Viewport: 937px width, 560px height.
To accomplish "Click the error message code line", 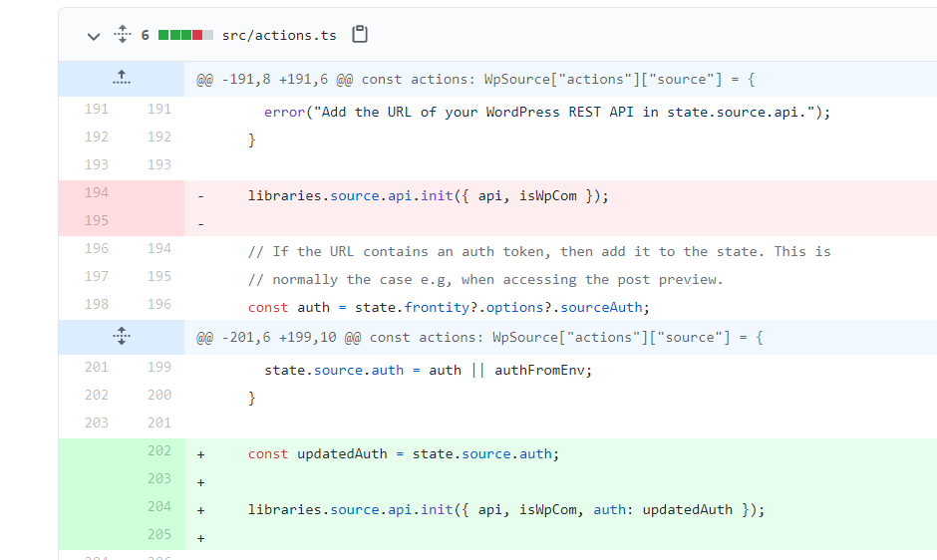I will [x=546, y=113].
